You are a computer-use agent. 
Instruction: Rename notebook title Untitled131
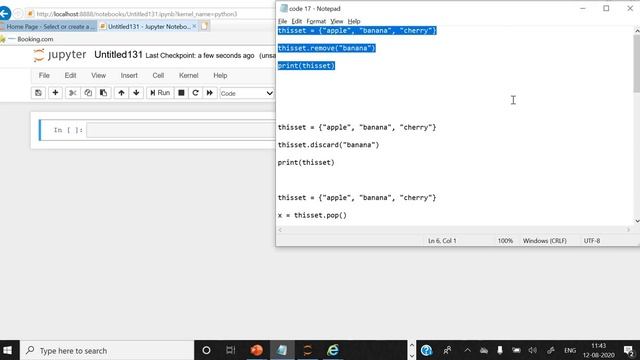(118, 55)
